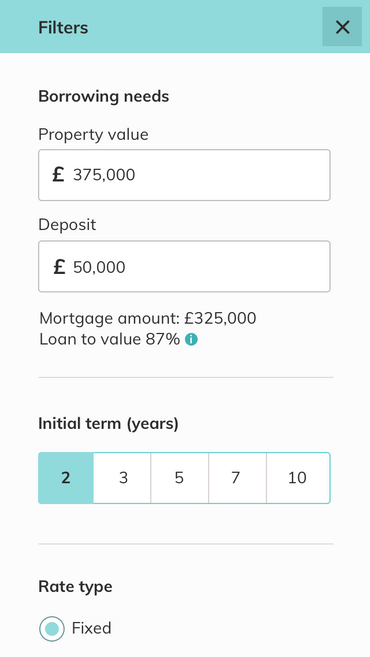Select the 2 year initial term

tap(66, 478)
